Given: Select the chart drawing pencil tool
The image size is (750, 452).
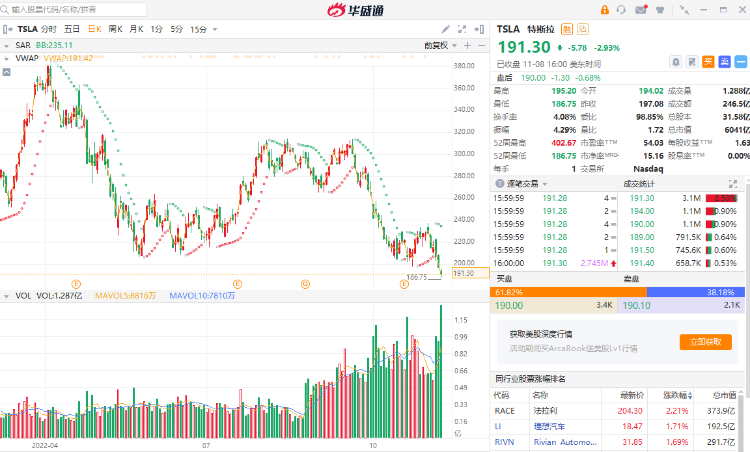Looking at the screenshot, I should (x=445, y=29).
